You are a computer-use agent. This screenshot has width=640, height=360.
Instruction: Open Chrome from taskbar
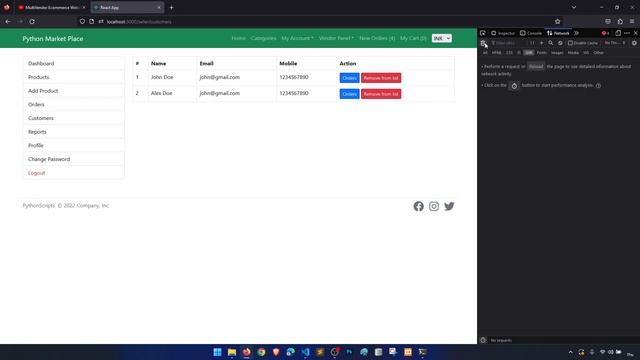[x=261, y=352]
